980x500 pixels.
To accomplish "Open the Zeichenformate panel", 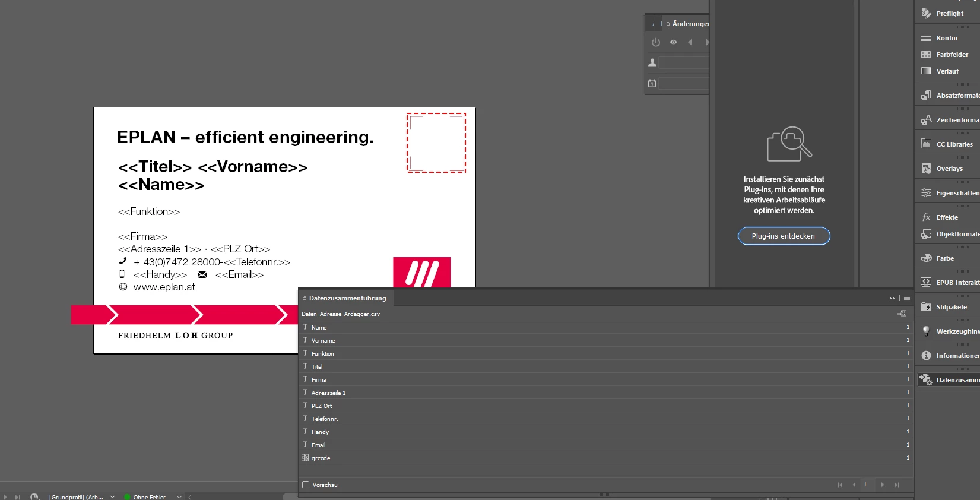I will [949, 120].
